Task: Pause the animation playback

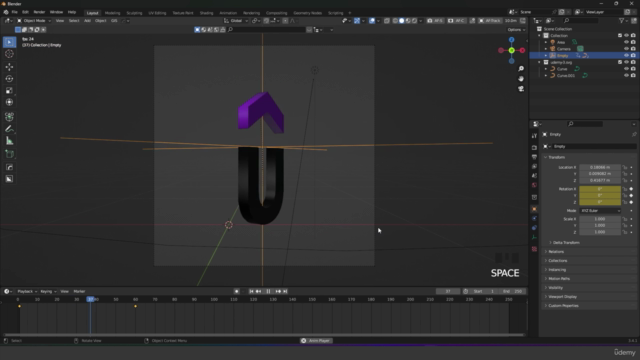Action: (x=268, y=291)
